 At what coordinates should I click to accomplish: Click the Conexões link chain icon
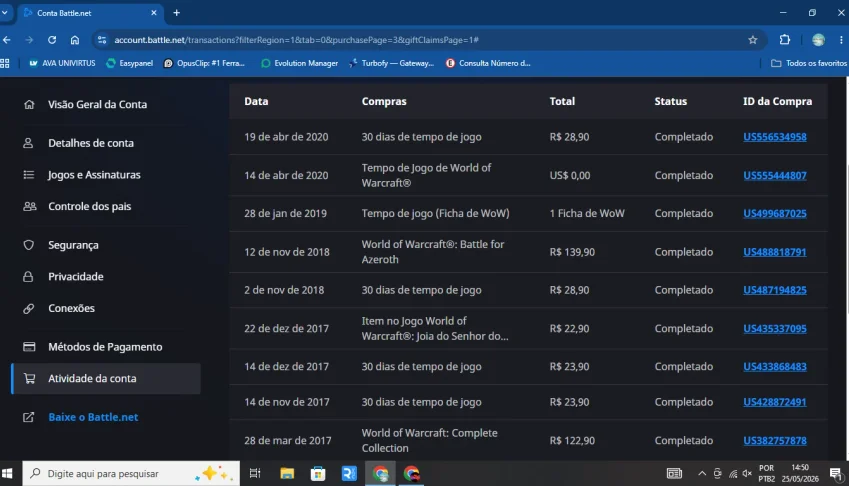(x=29, y=308)
